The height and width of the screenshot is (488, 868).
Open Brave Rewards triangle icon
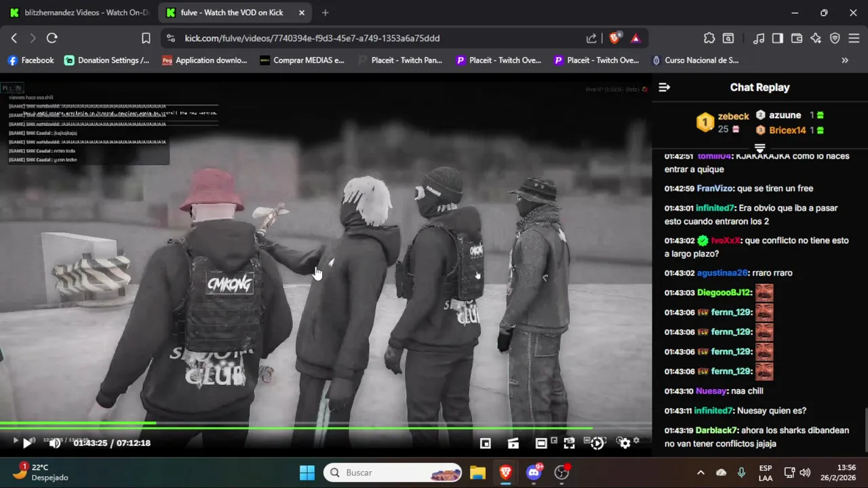(x=635, y=39)
